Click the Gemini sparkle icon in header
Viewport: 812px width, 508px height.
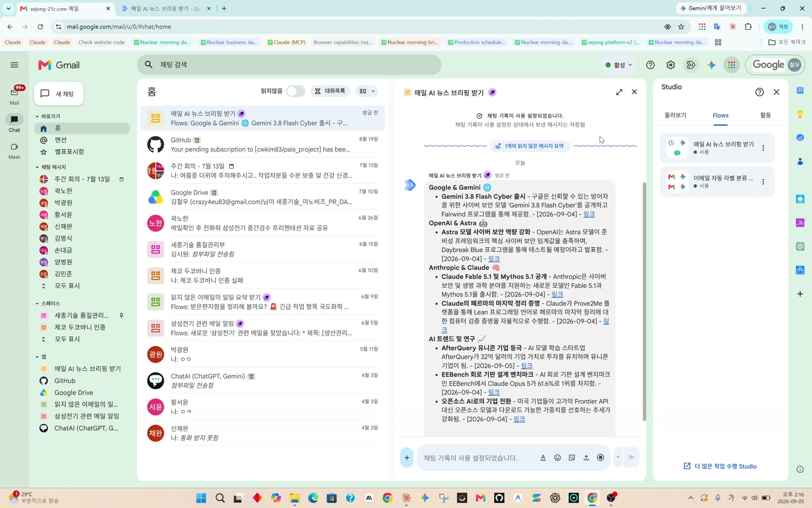(x=711, y=65)
